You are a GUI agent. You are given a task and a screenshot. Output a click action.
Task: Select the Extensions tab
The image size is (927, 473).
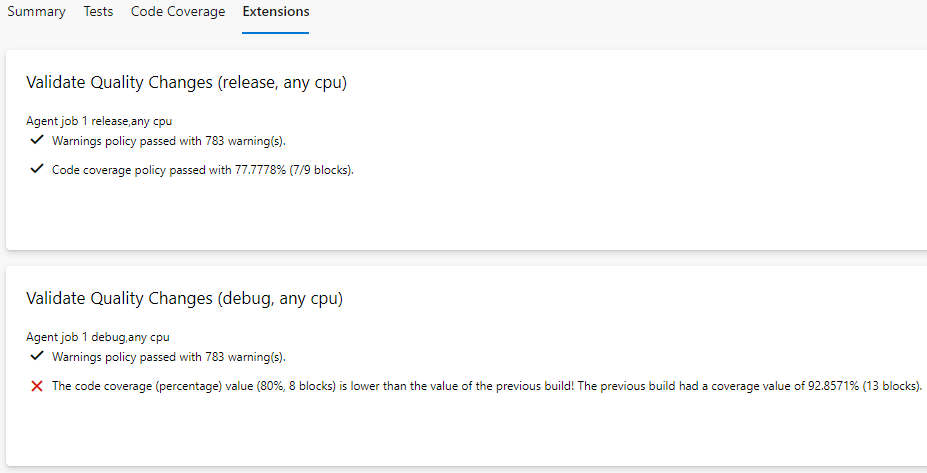(275, 12)
